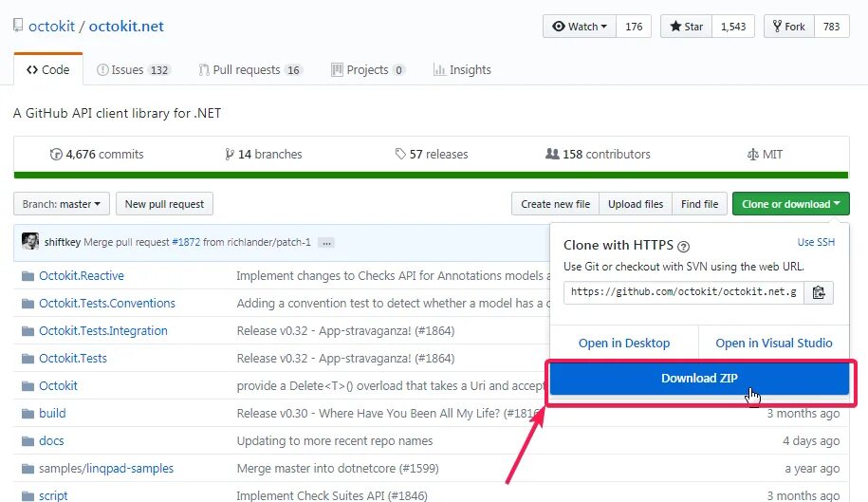
Task: Click the Octokit.Tests.Conventions folder icon
Action: click(x=28, y=304)
